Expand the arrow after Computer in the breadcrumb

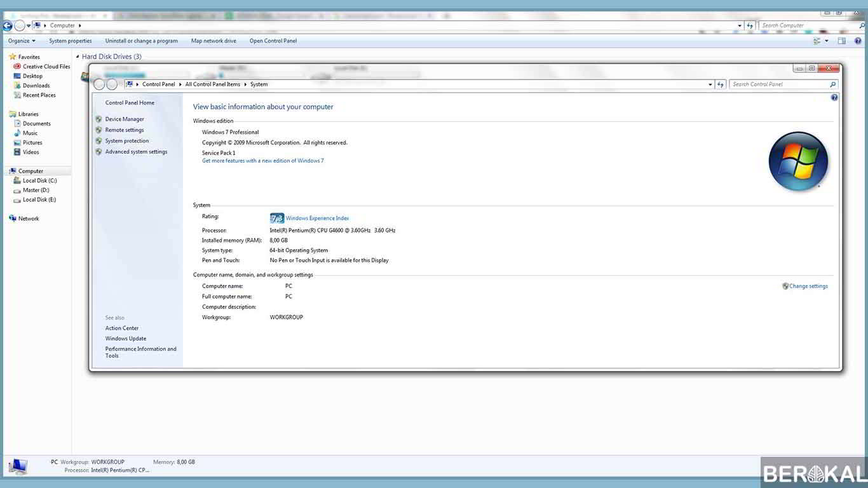pos(79,25)
